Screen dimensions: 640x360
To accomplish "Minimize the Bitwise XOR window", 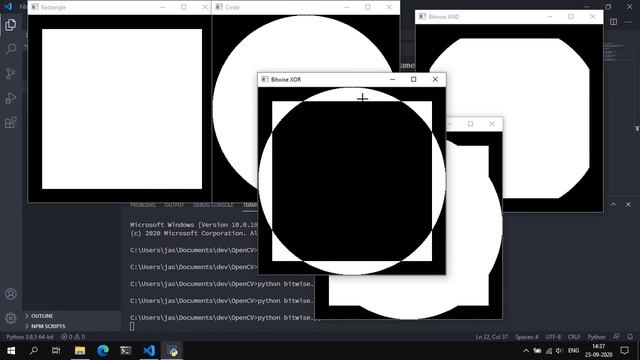I will click(393, 79).
